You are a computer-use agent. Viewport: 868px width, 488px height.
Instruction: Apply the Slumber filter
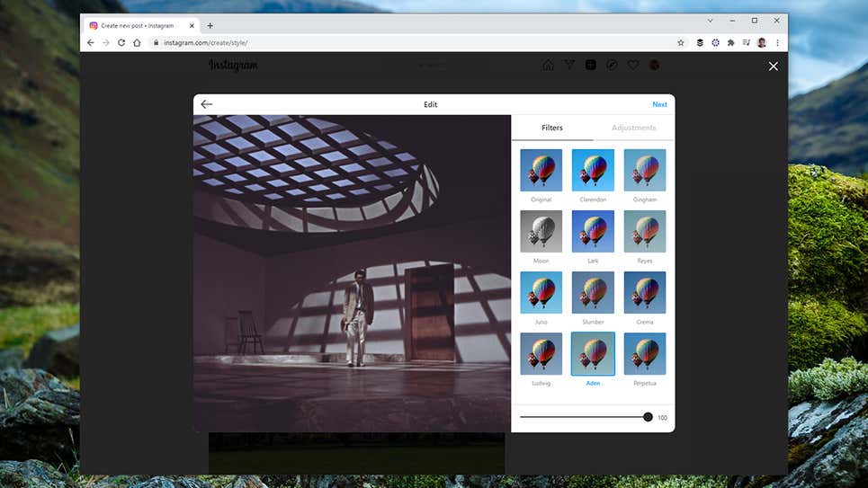(x=593, y=292)
